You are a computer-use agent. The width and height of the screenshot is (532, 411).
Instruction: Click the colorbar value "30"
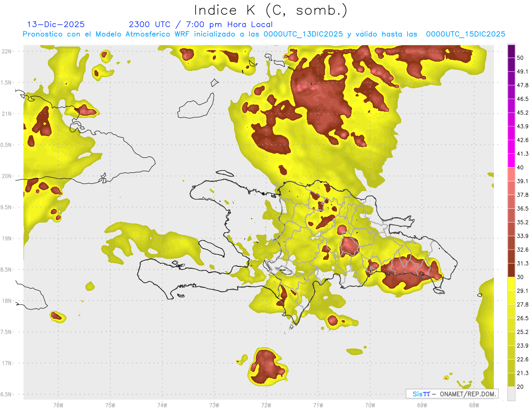coord(521,277)
